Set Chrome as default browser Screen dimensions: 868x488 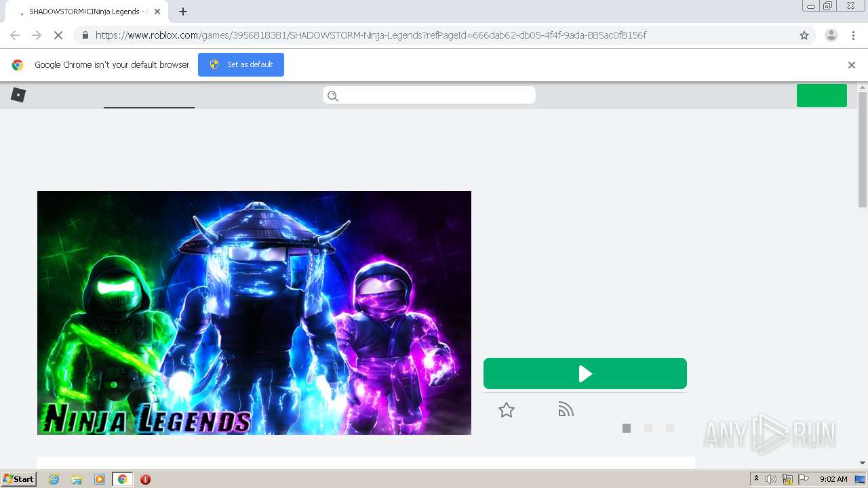pyautogui.click(x=241, y=64)
